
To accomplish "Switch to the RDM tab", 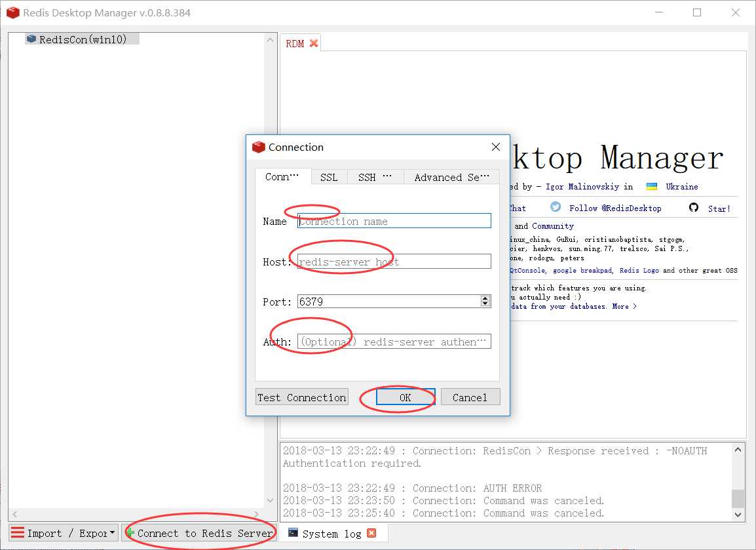I will click(295, 43).
